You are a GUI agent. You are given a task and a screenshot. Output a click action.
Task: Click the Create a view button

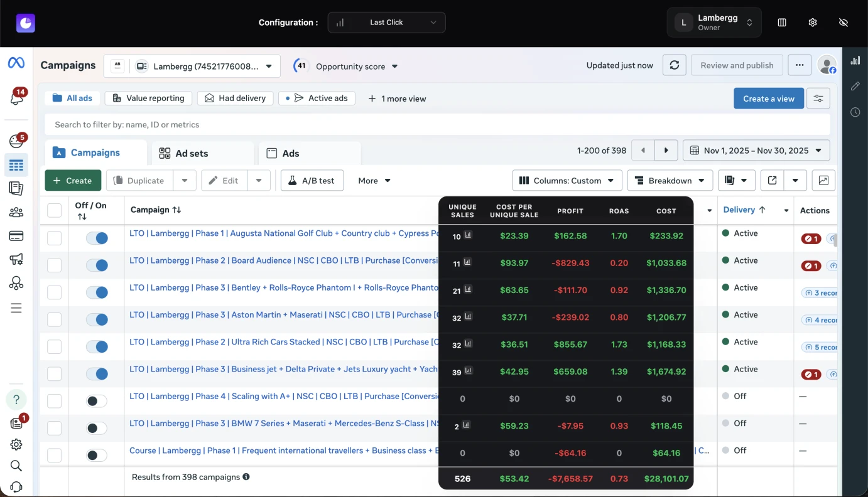pyautogui.click(x=768, y=98)
